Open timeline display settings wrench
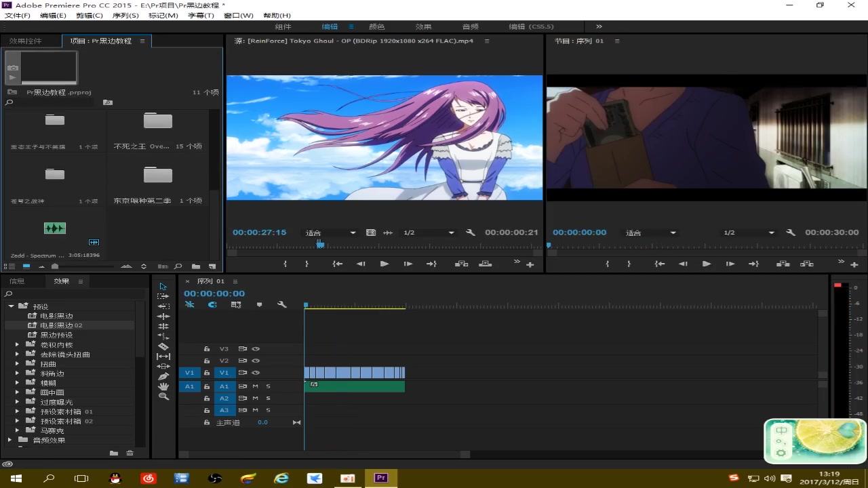868x488 pixels. [x=282, y=305]
